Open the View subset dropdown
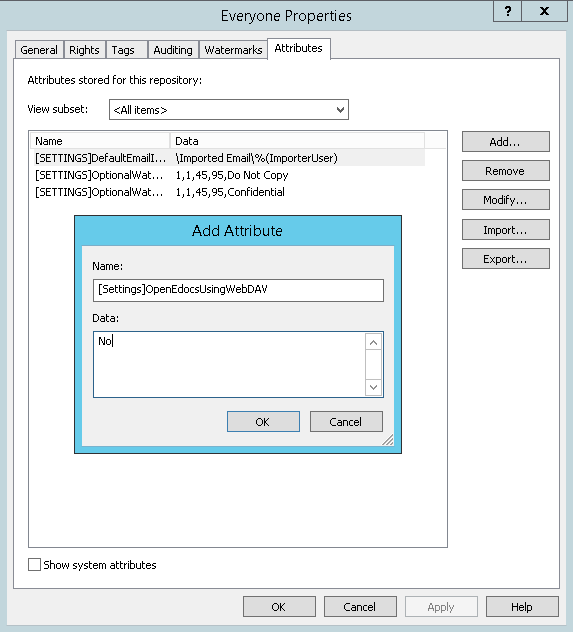Screen dimensions: 573x632 (x=228, y=110)
